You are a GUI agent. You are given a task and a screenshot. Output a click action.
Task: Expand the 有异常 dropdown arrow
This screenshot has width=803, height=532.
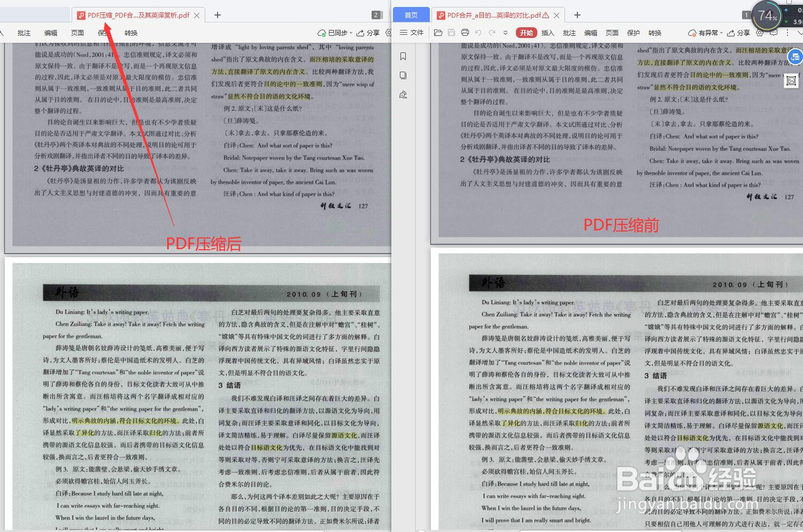(721, 33)
